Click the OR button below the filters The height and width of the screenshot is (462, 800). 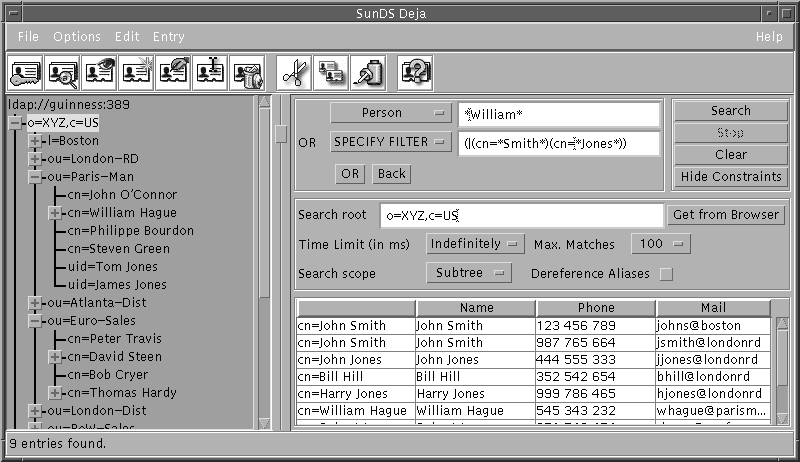point(350,174)
